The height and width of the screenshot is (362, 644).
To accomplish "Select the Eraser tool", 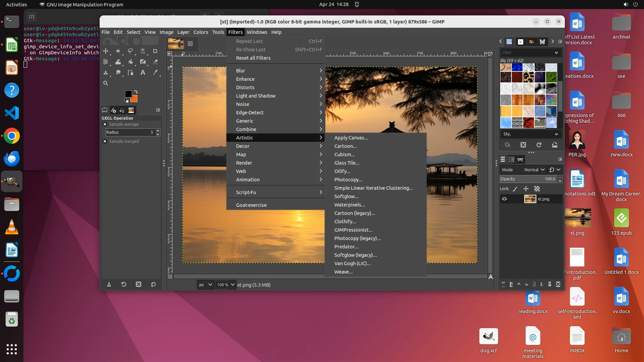I will pos(155,62).
